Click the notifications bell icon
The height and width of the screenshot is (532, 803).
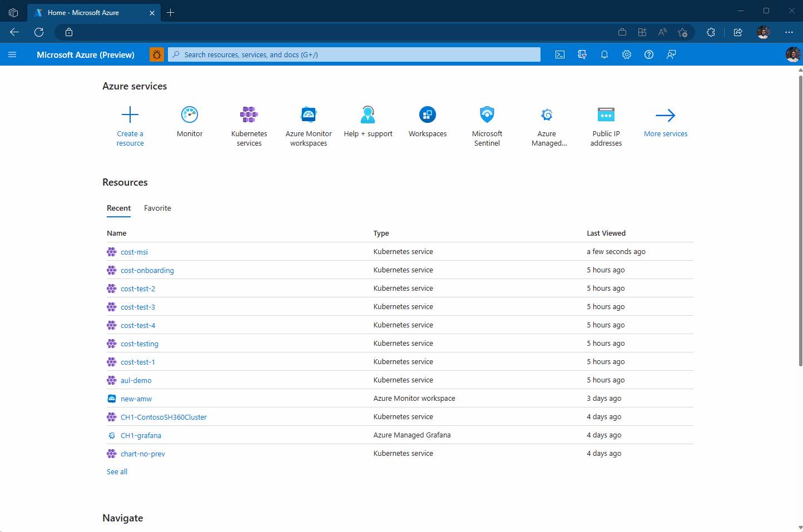[x=604, y=54]
